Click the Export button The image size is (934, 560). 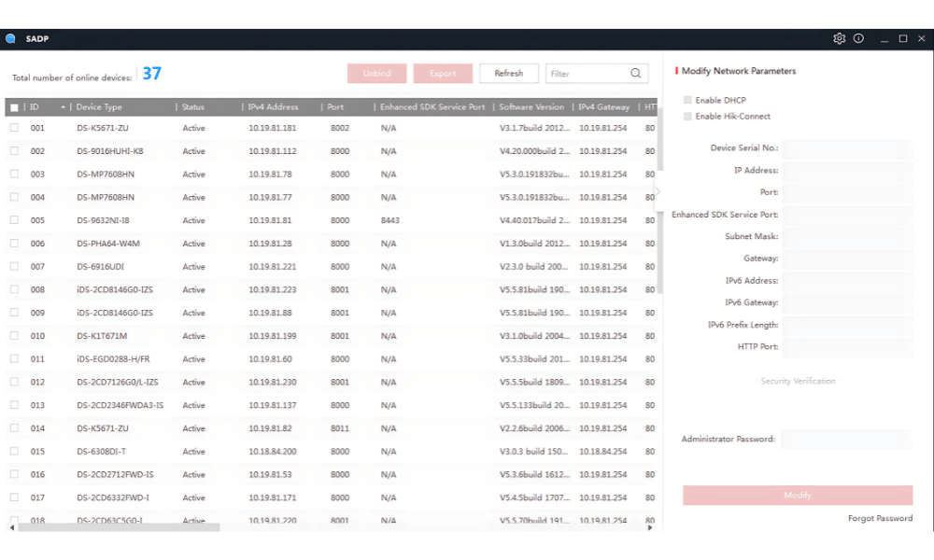tap(443, 73)
